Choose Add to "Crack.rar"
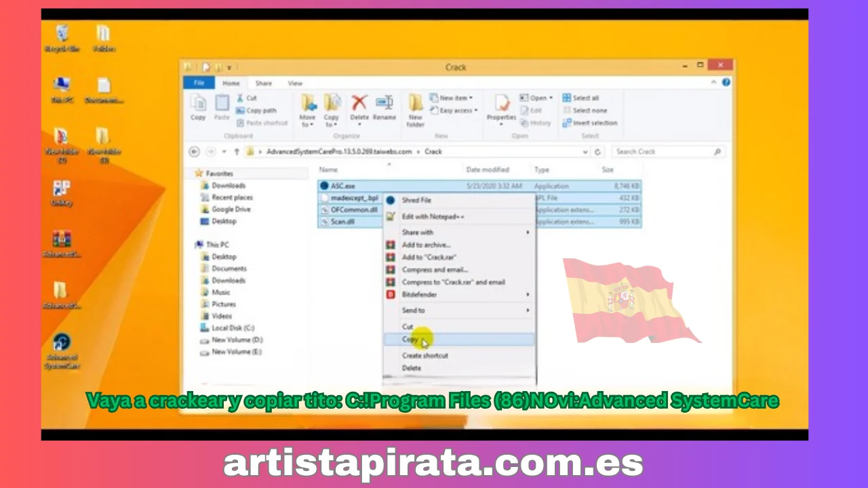This screenshot has height=488, width=868. [x=459, y=258]
